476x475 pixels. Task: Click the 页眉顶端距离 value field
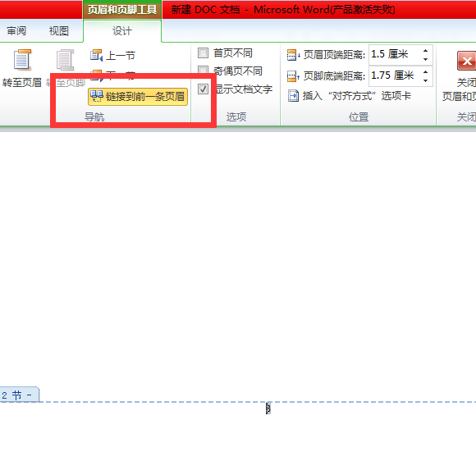click(394, 54)
